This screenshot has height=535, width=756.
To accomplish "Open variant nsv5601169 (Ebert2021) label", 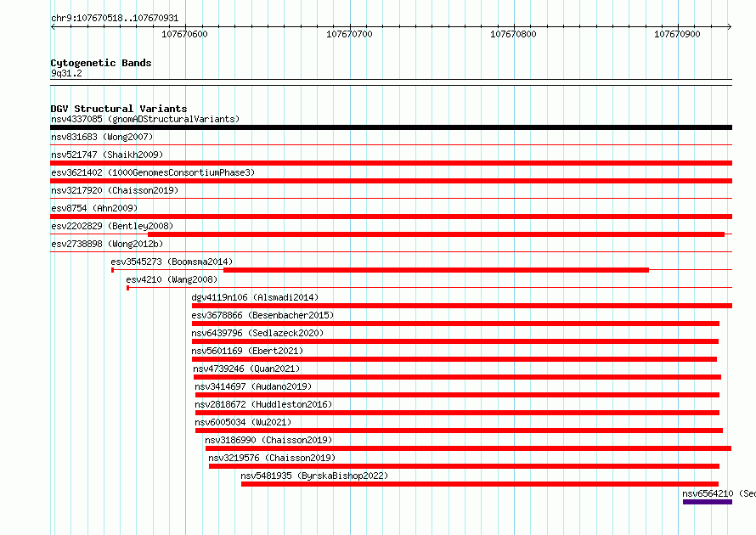I will pyautogui.click(x=247, y=351).
